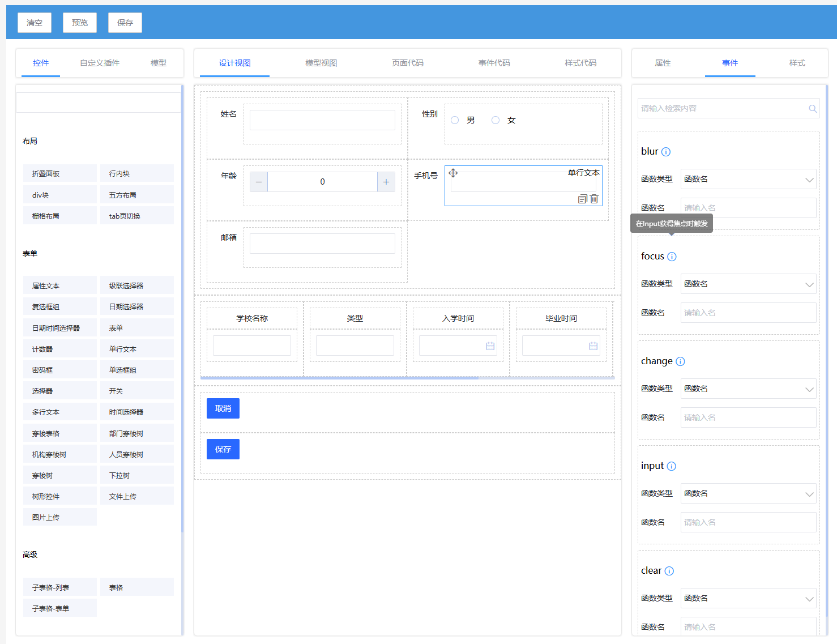
Task: Click the copy icon on selected phone field
Action: pos(582,199)
